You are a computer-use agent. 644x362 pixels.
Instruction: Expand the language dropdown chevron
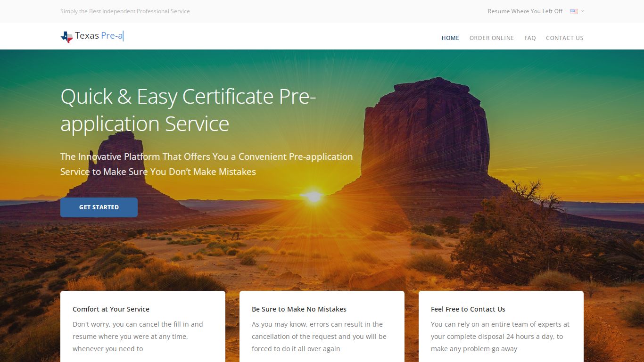pyautogui.click(x=582, y=11)
